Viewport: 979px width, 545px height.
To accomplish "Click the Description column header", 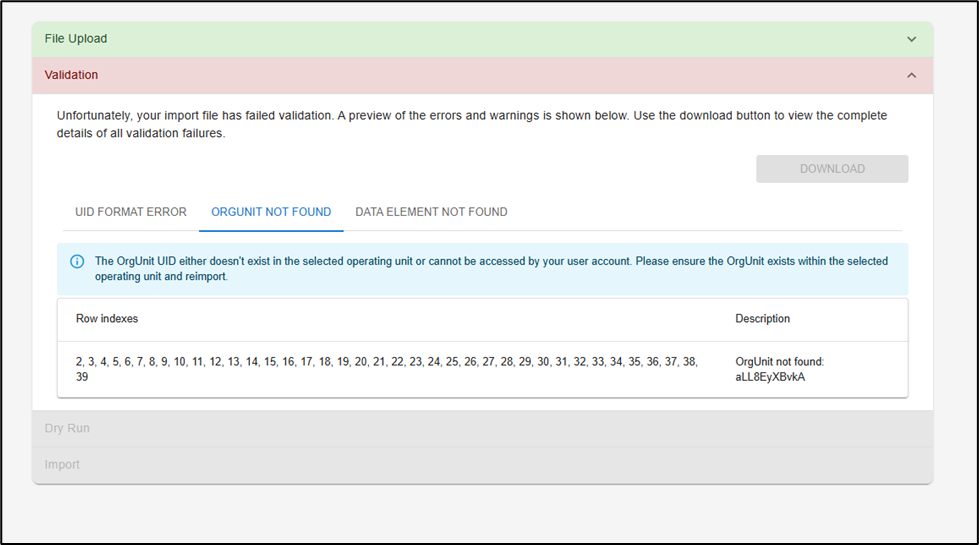I will pos(763,319).
